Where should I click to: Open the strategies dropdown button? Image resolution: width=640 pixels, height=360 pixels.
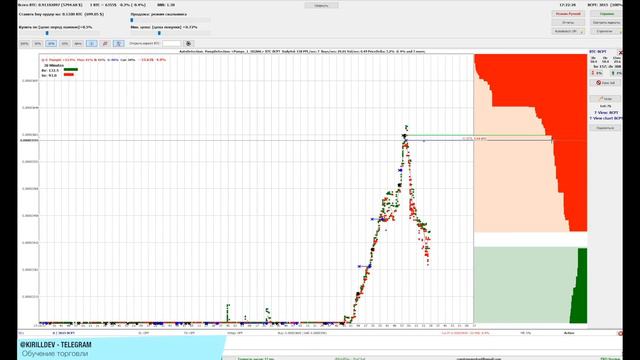tap(607, 31)
